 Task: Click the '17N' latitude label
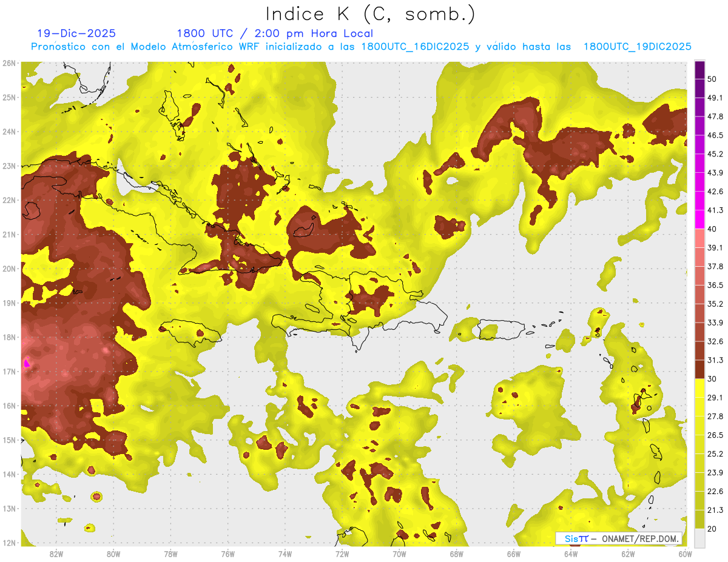[x=9, y=371]
